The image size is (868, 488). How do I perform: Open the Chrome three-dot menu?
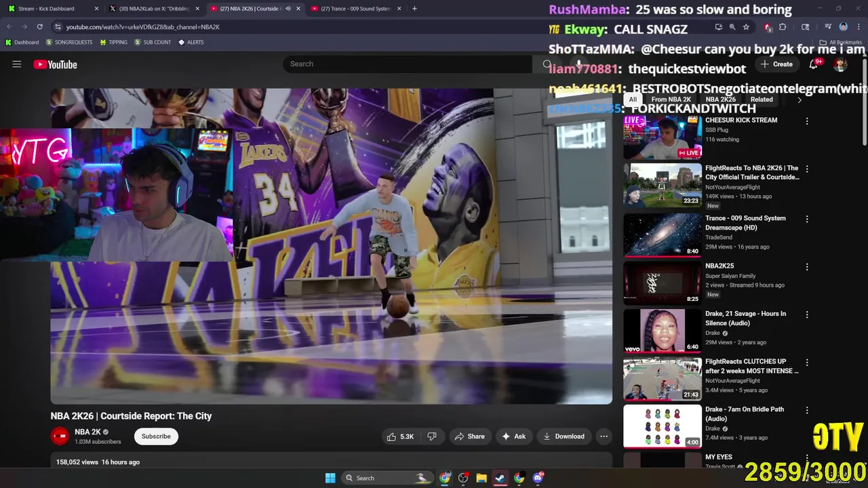point(859,26)
